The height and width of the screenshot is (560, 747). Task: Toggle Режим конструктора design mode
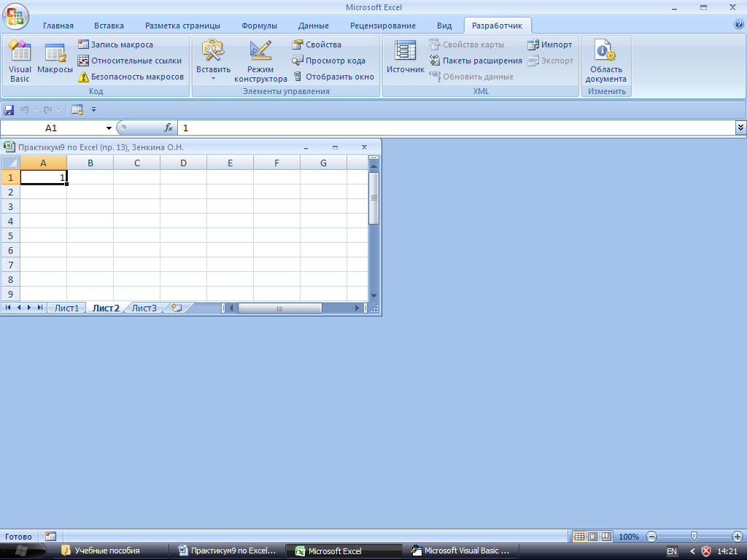(x=260, y=61)
